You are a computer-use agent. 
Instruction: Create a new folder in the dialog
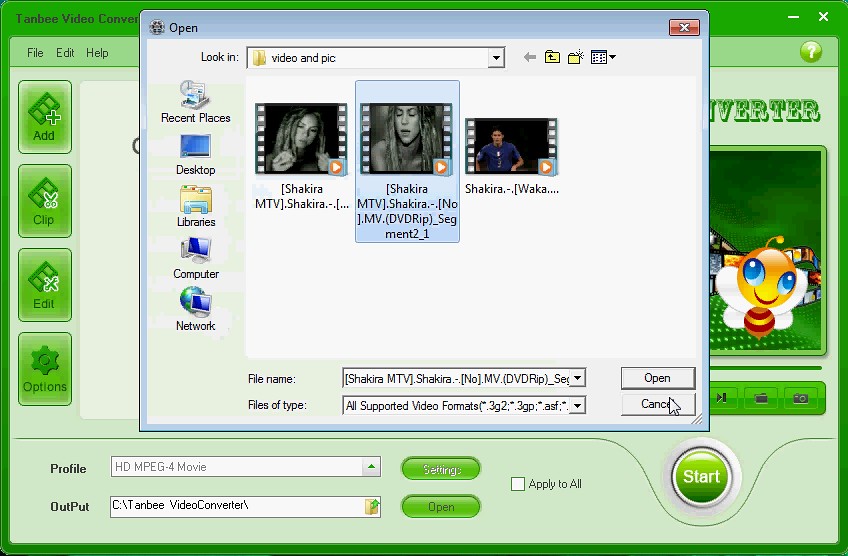(x=575, y=57)
